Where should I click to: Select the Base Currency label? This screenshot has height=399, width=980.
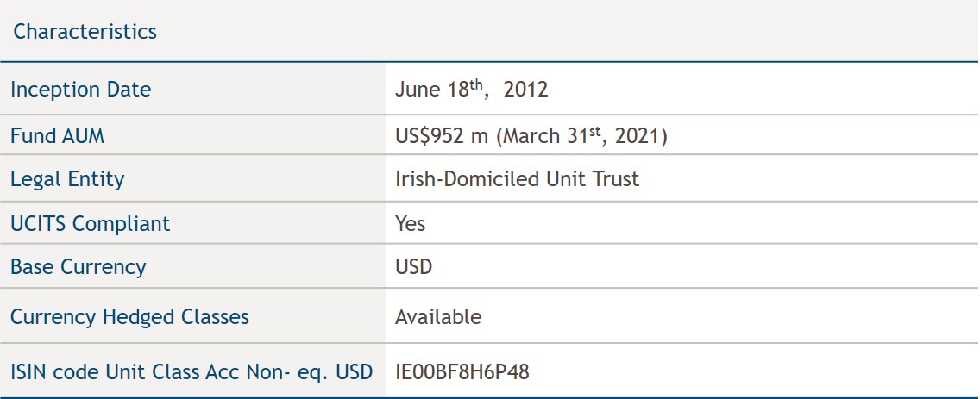79,267
